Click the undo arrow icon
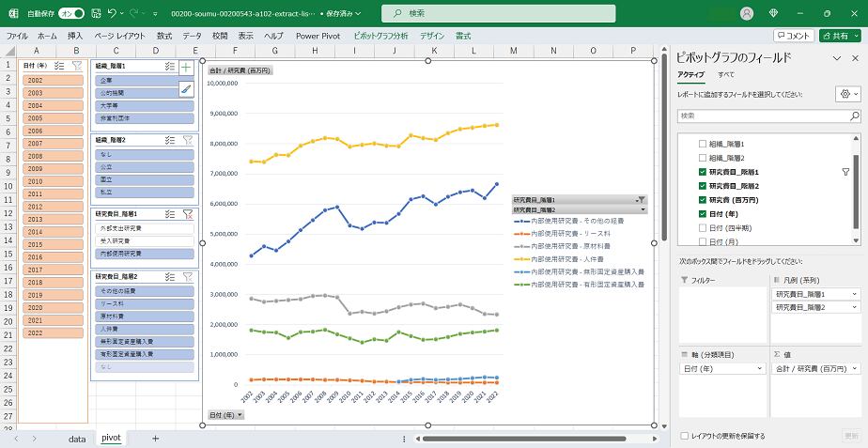 point(113,14)
